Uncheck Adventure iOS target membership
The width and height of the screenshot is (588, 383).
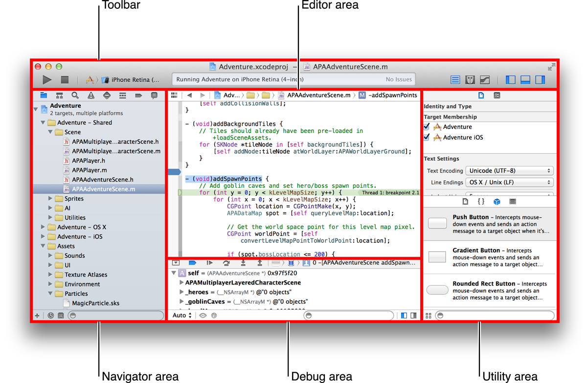click(x=427, y=137)
